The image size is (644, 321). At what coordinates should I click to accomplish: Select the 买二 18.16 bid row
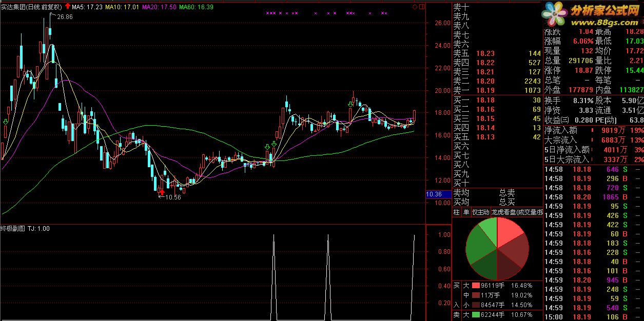click(497, 109)
